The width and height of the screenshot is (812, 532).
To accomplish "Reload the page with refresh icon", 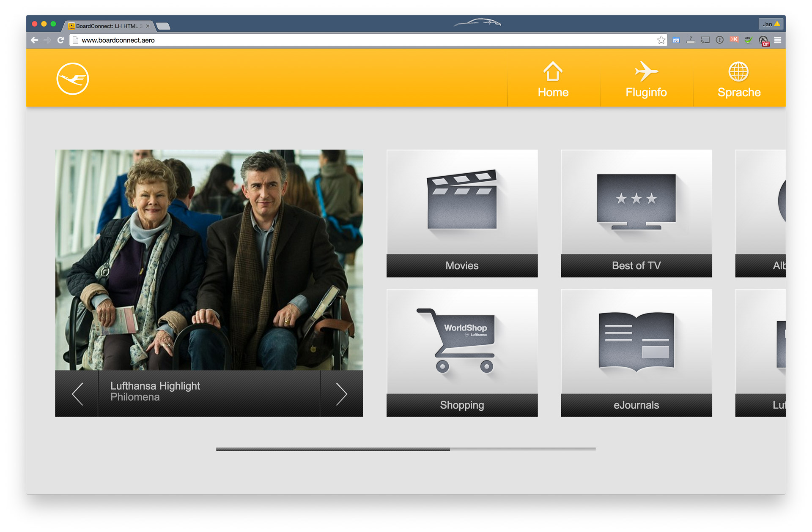I will pos(60,40).
